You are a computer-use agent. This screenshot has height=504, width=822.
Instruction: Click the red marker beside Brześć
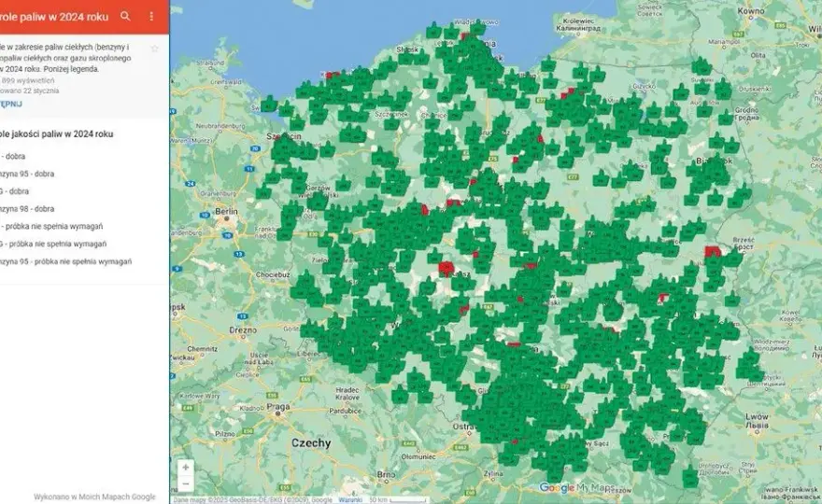[713, 251]
